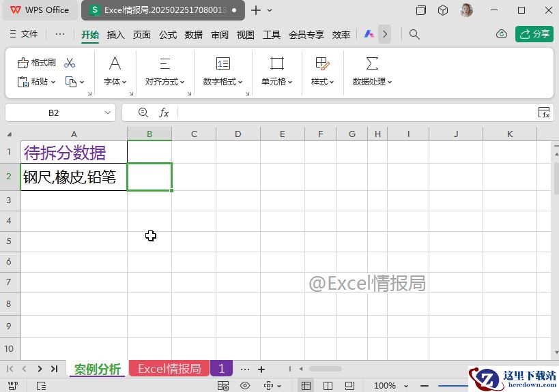Click the status bar leftmost statistics icon
559x392 pixels.
[13, 386]
